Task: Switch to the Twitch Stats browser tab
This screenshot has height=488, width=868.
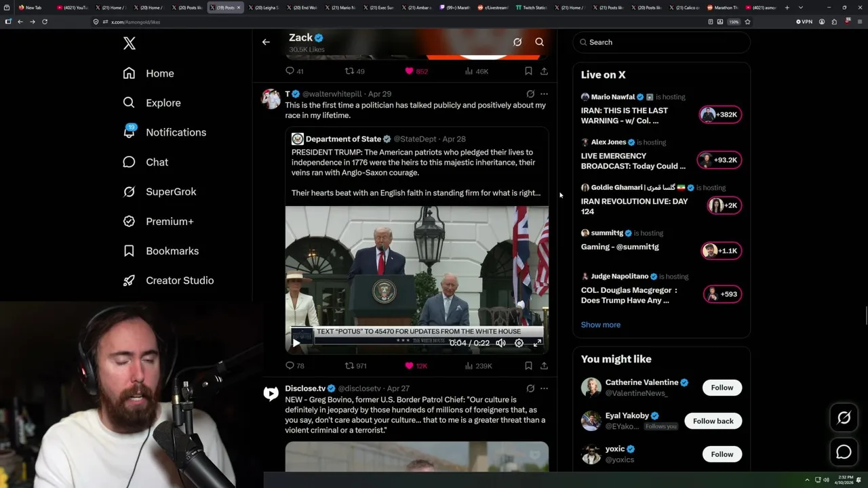Action: (x=530, y=7)
